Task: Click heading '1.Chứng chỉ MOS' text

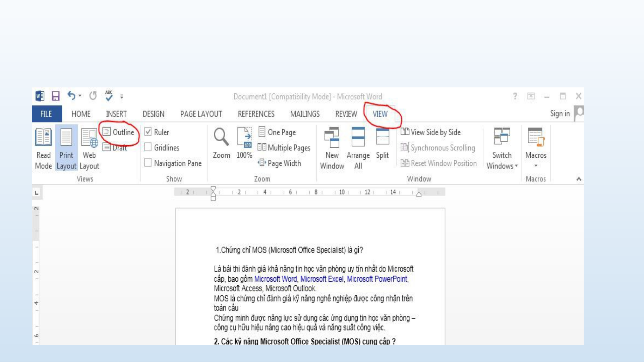Action: point(289,250)
